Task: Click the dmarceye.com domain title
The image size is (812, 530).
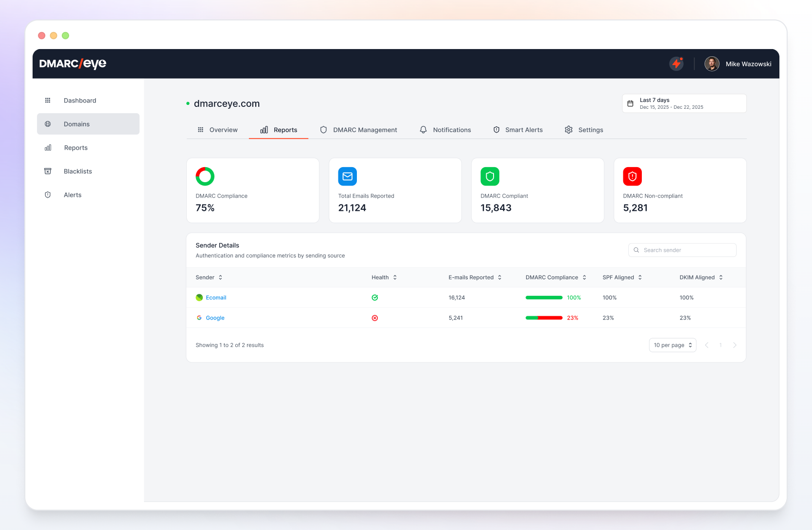Action: [x=227, y=103]
